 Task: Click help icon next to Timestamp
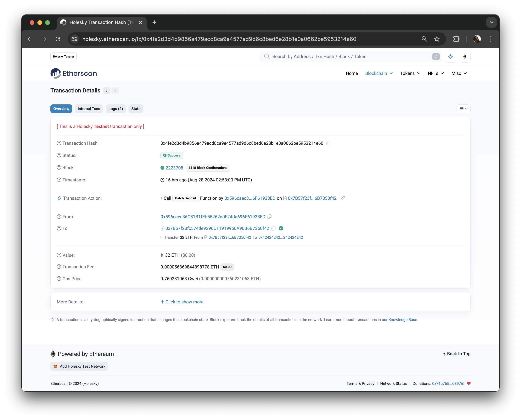pyautogui.click(x=59, y=180)
